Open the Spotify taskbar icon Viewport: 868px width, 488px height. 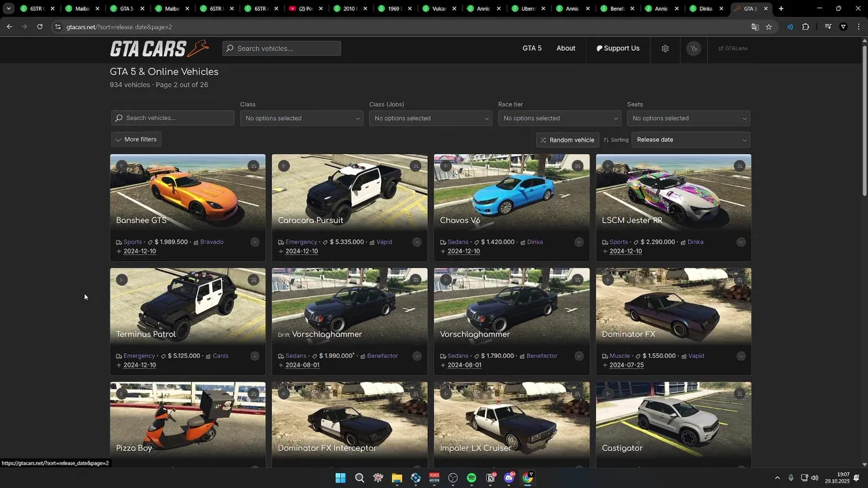point(471,478)
